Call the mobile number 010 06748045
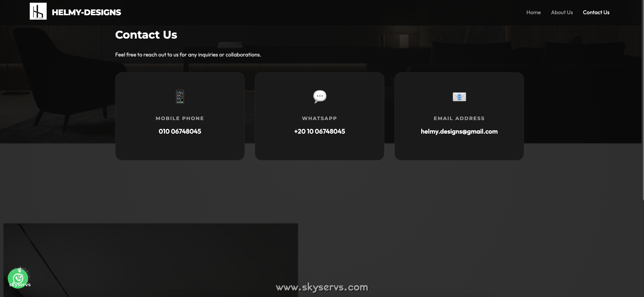This screenshot has width=644, height=297. [x=180, y=131]
